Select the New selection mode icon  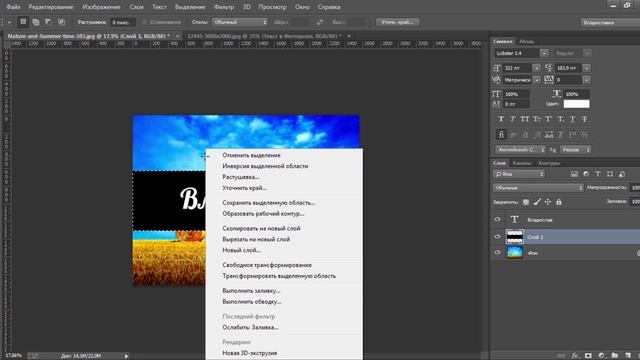[x=23, y=22]
